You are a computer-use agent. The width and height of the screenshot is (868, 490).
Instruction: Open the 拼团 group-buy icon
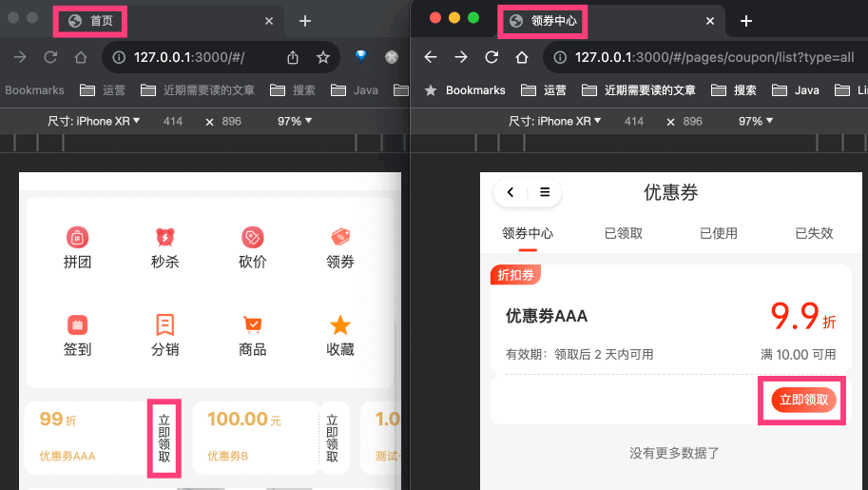pyautogui.click(x=77, y=238)
